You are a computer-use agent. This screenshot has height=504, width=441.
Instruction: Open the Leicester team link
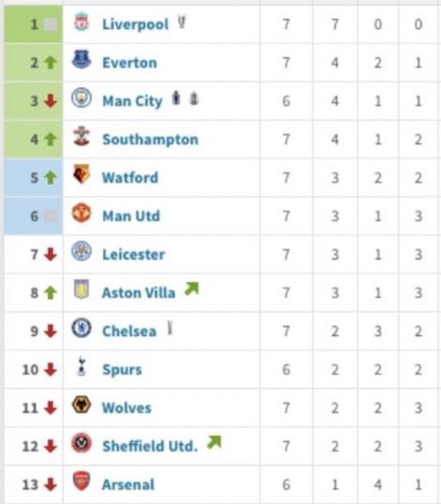point(134,255)
